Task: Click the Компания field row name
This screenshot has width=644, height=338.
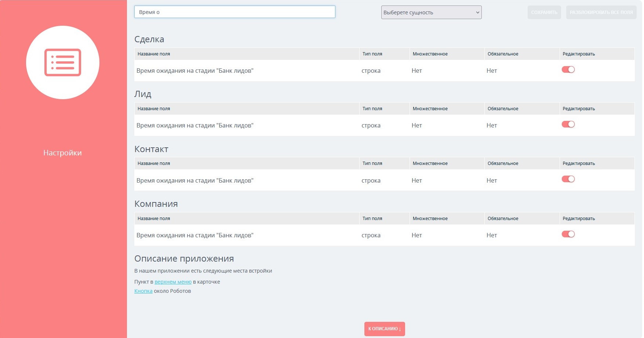Action: (x=195, y=235)
